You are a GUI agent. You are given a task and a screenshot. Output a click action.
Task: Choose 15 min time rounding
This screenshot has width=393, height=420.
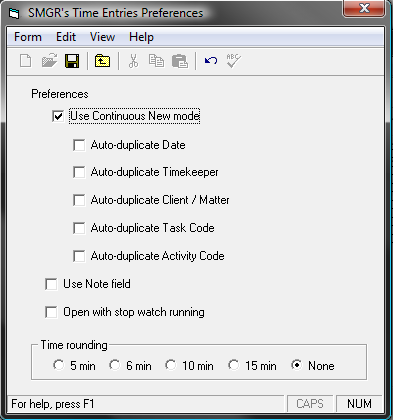pos(234,365)
